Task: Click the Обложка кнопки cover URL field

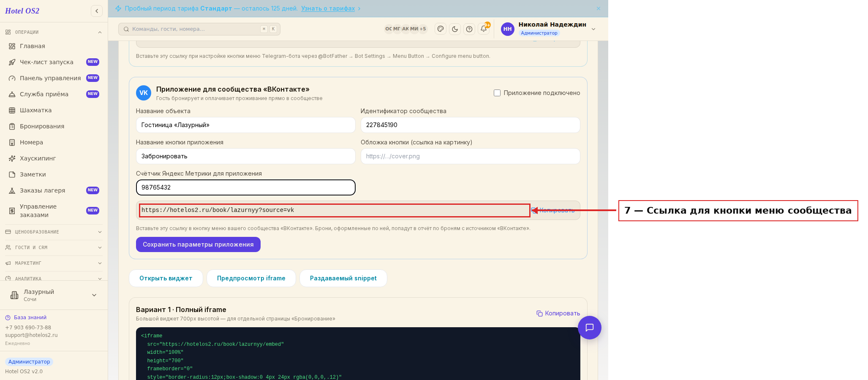Action: click(471, 156)
